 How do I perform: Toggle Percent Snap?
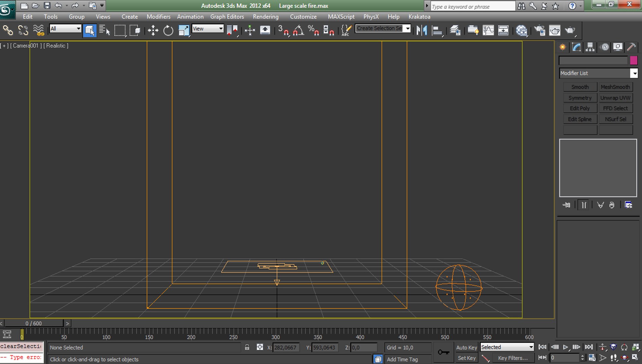coord(313,30)
